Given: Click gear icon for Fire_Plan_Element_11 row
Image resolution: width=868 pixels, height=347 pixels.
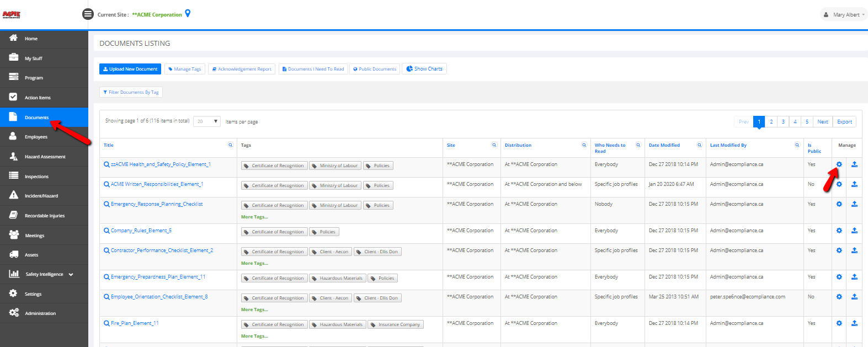Looking at the screenshot, I should pyautogui.click(x=839, y=323).
